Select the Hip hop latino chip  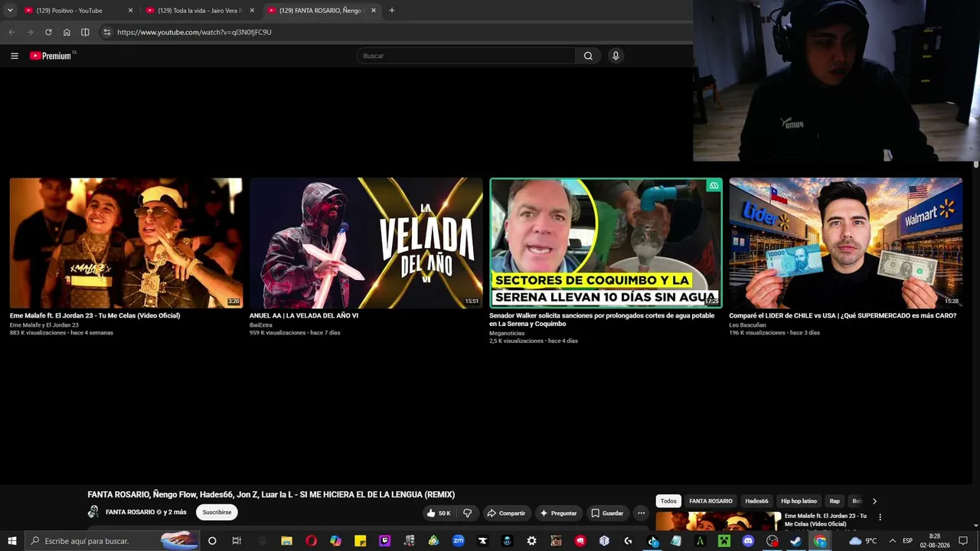799,501
